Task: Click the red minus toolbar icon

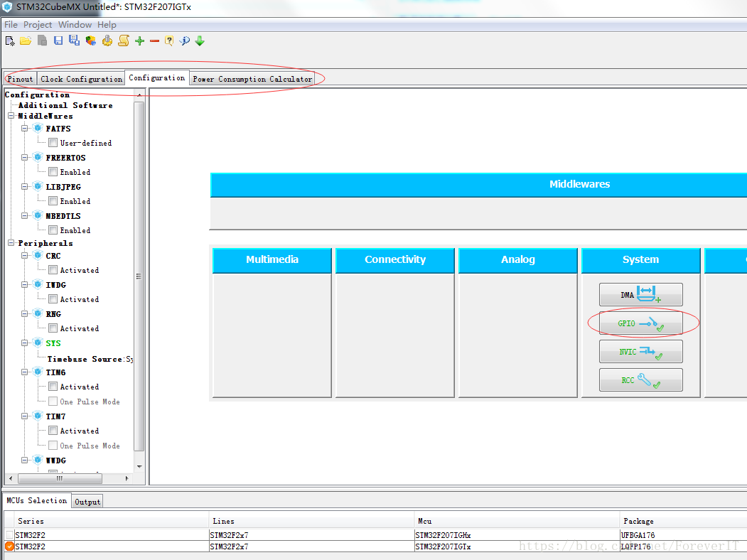Action: point(154,41)
